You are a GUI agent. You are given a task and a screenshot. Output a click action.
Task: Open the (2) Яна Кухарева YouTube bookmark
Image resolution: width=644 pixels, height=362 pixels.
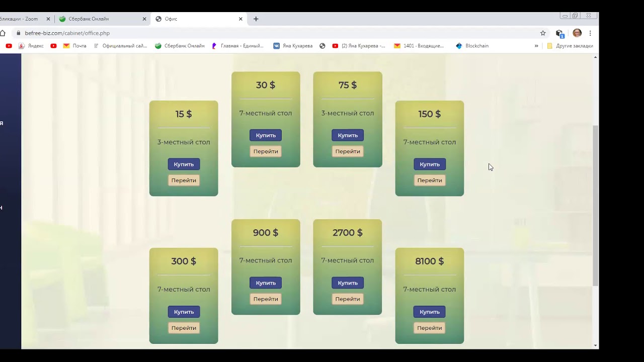coord(359,46)
